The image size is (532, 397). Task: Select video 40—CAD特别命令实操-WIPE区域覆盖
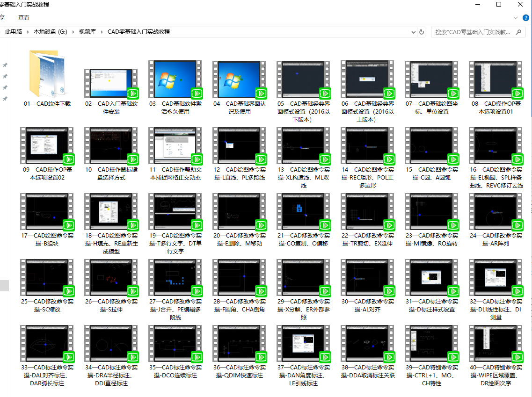[x=496, y=344]
